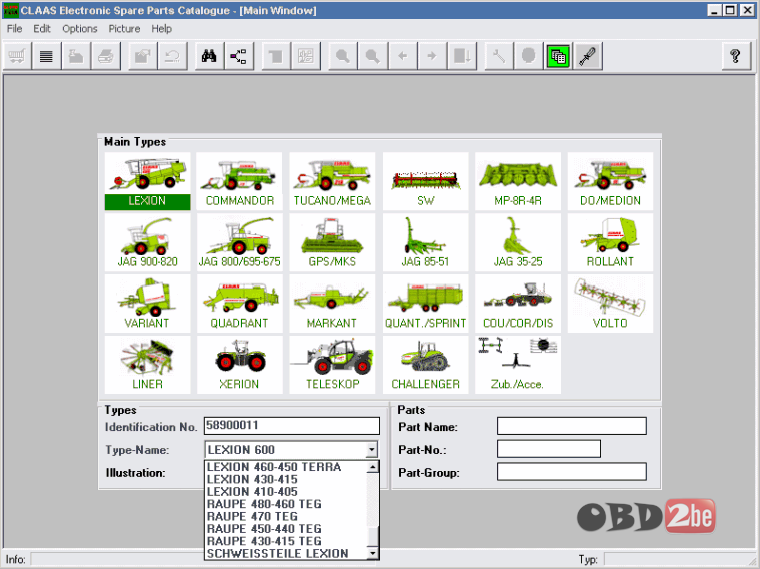Pick the JAG 800/695-675 type
This screenshot has width=760, height=569.
[239, 242]
